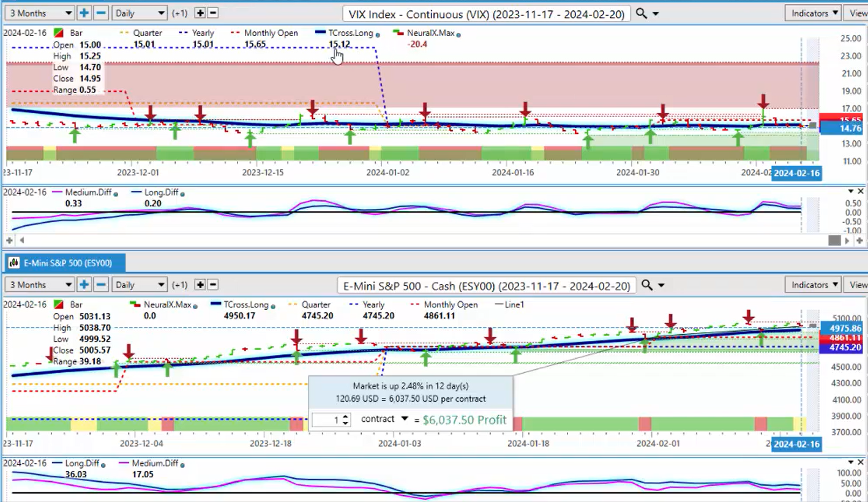
Task: Add panel with plus at VIX scrollbar left
Action: point(9,241)
